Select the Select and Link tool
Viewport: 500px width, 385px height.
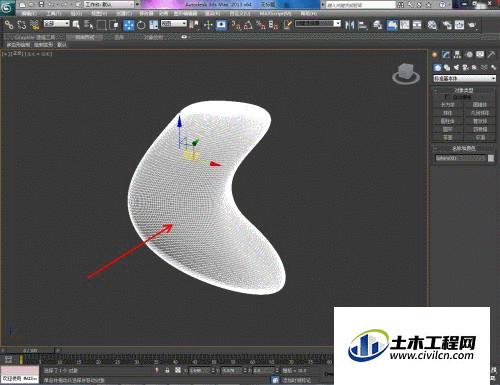(x=9, y=25)
